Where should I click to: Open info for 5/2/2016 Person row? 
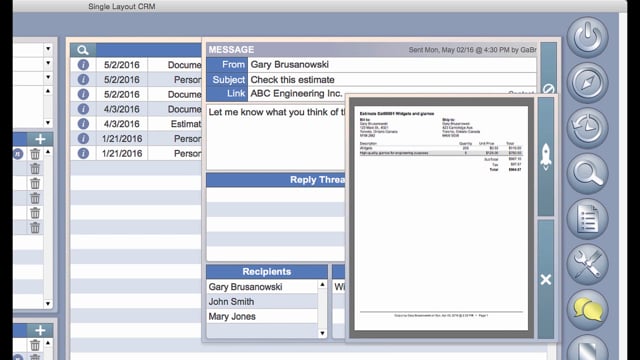pyautogui.click(x=83, y=80)
